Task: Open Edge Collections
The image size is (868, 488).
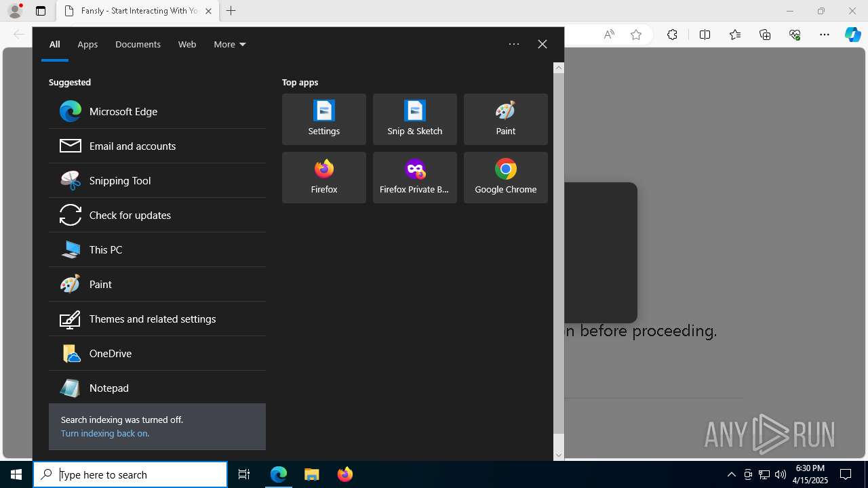Action: click(x=765, y=35)
